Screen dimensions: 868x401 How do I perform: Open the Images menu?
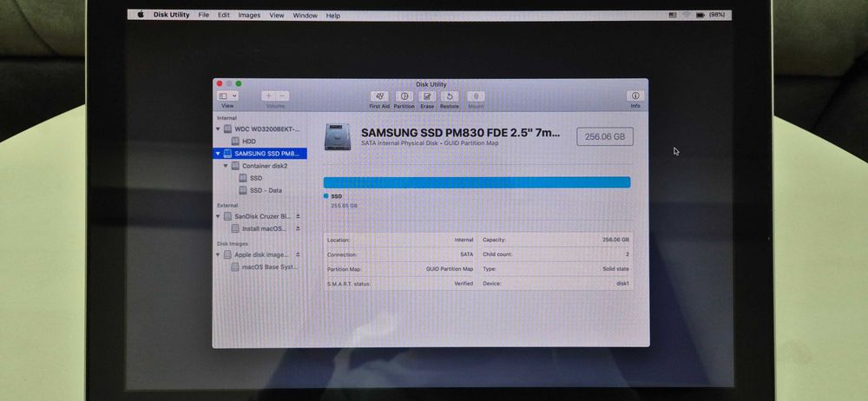pyautogui.click(x=249, y=16)
